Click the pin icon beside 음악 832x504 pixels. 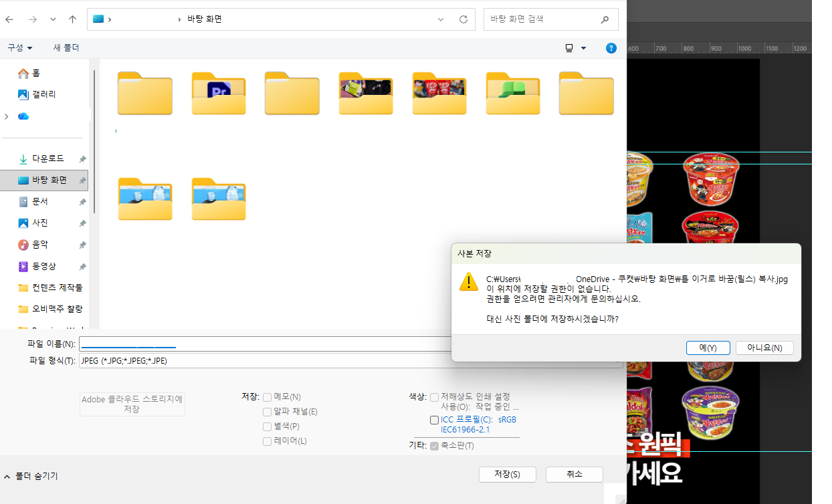[x=82, y=245]
